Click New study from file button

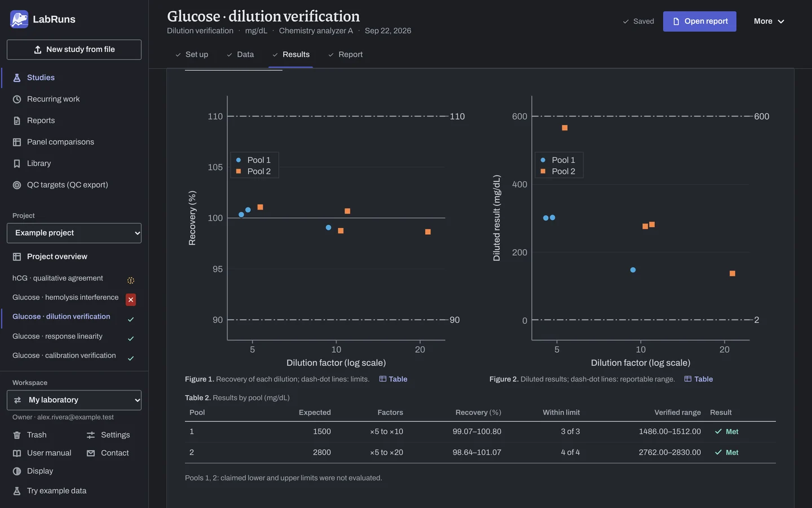[x=74, y=50]
